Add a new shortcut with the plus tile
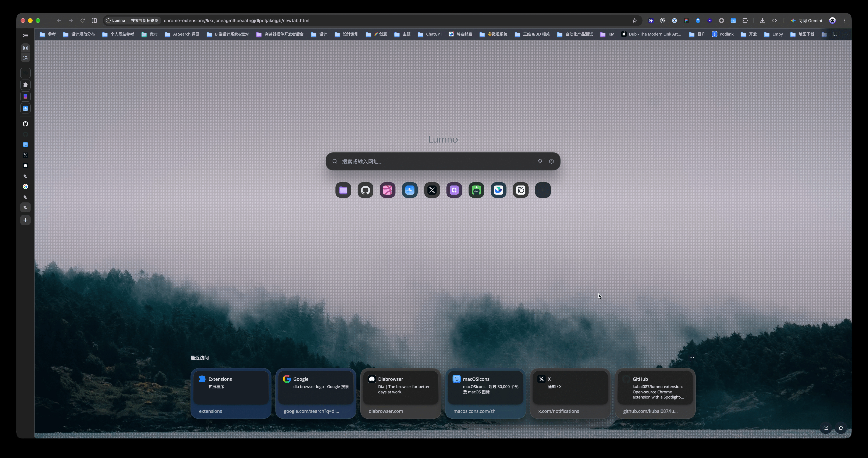This screenshot has height=458, width=868. [543, 190]
